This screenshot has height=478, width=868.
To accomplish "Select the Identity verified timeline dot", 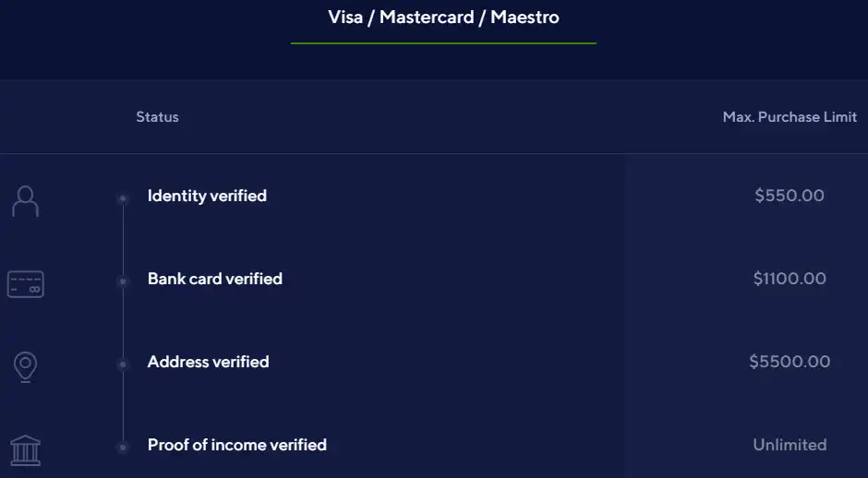I will pos(123,198).
